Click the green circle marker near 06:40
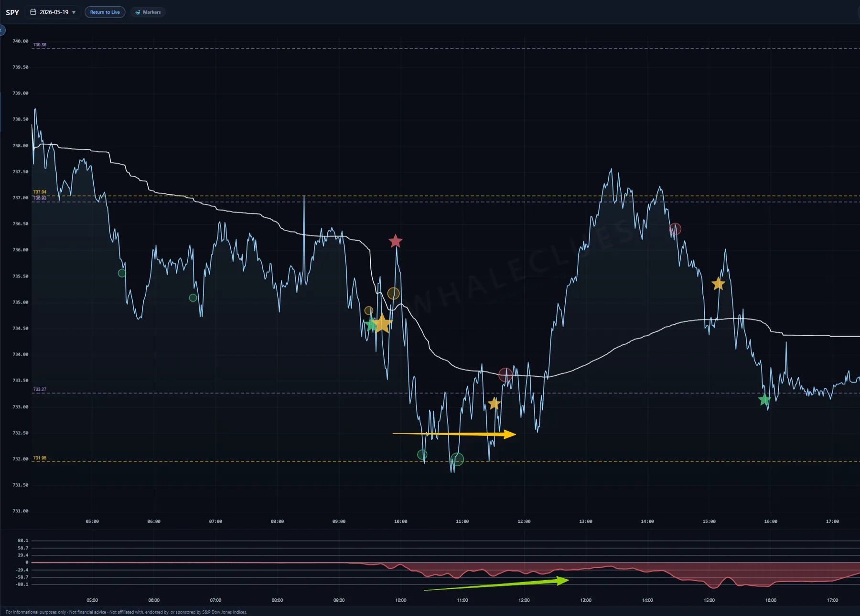Image resolution: width=860 pixels, height=616 pixels. pyautogui.click(x=193, y=298)
